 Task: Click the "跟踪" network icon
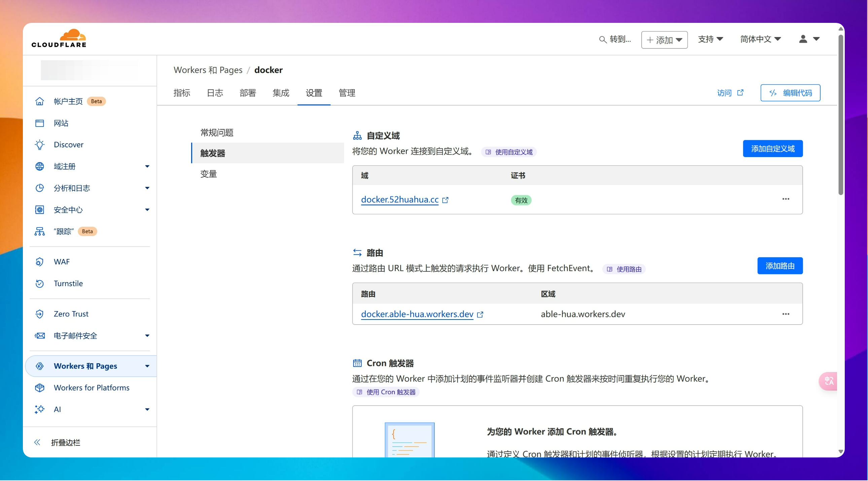click(x=39, y=231)
